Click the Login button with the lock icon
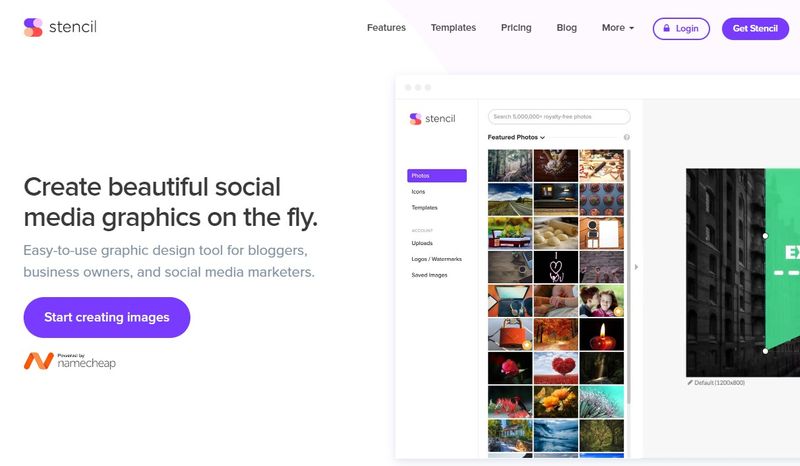This screenshot has height=466, width=800. pyautogui.click(x=681, y=28)
